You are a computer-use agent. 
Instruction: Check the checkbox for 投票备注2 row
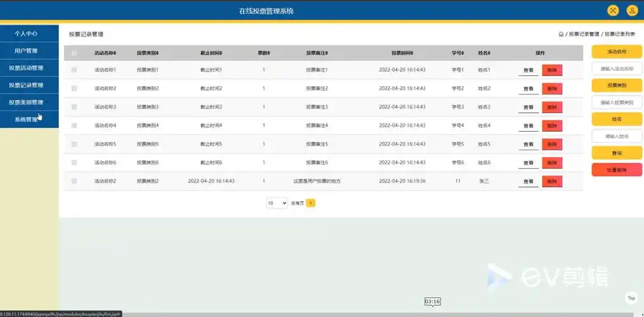(74, 88)
